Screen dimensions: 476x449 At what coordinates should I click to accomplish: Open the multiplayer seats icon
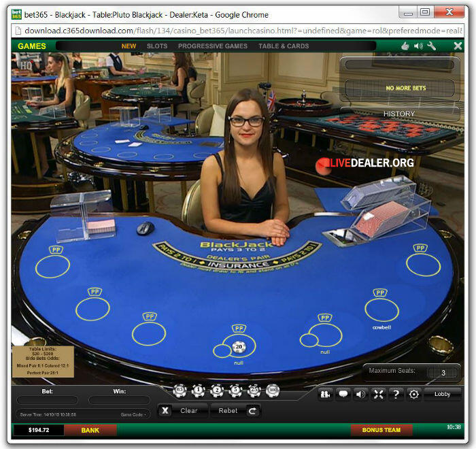[325, 394]
